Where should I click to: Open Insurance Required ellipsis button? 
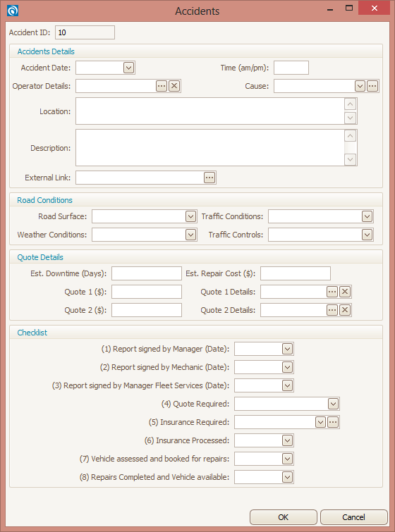[x=333, y=422]
